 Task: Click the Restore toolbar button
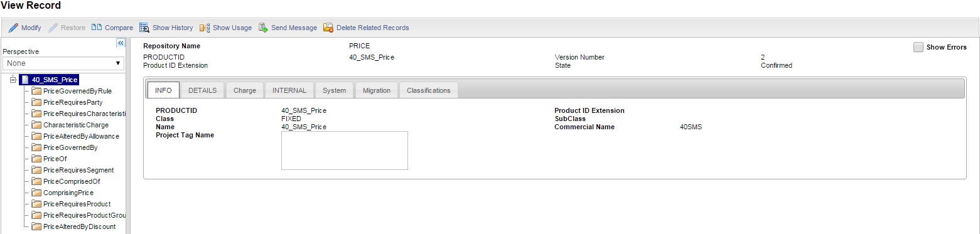click(67, 28)
